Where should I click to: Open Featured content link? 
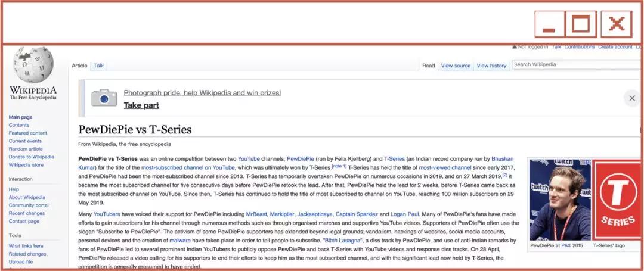tap(28, 133)
